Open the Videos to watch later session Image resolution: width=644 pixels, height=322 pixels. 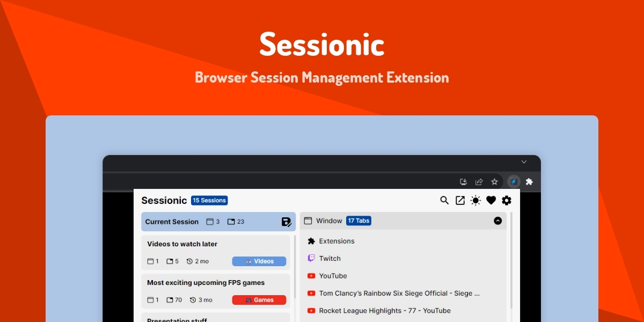216,252
